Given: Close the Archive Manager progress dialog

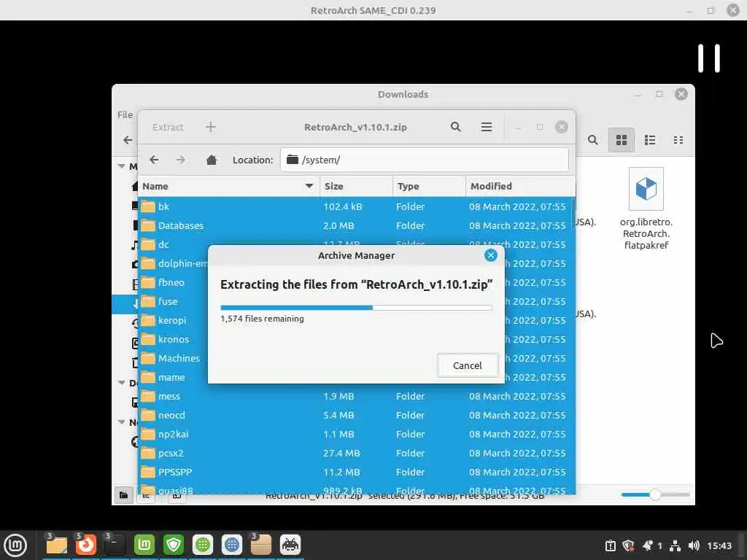Looking at the screenshot, I should tap(490, 255).
